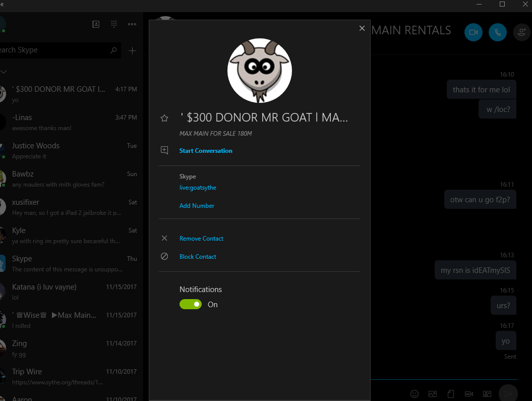Open Start Conversation link

click(206, 151)
